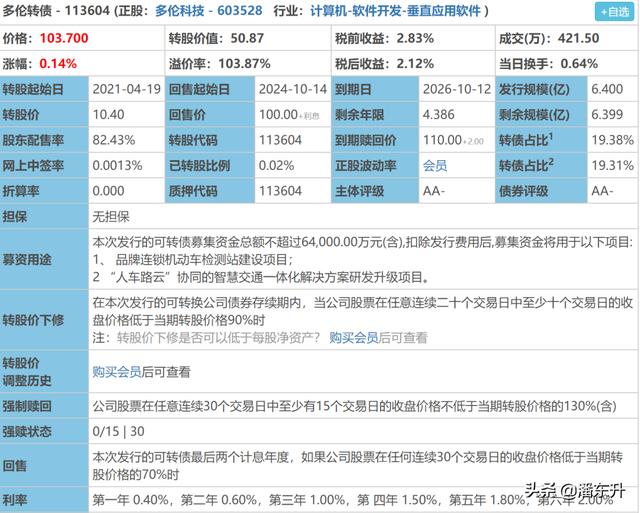Click 到期赎回价 value 110.00
Image resolution: width=640 pixels, height=513 pixels.
click(442, 140)
